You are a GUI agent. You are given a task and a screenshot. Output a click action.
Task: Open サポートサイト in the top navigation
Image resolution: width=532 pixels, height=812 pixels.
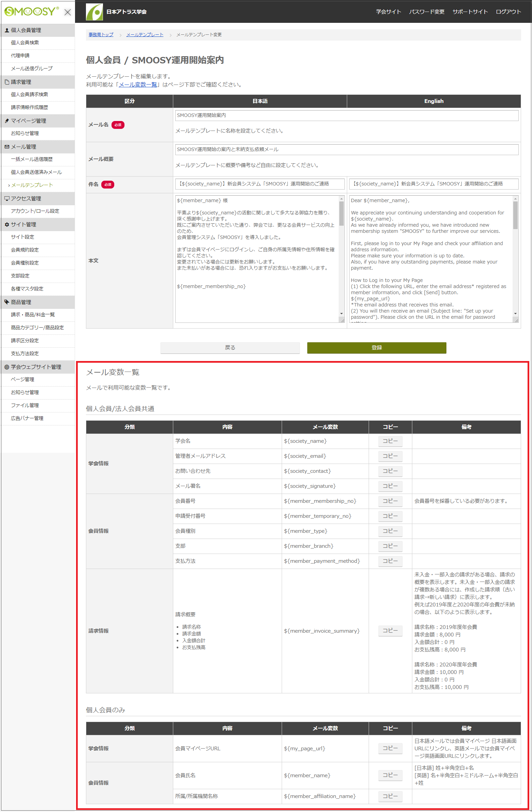click(470, 12)
